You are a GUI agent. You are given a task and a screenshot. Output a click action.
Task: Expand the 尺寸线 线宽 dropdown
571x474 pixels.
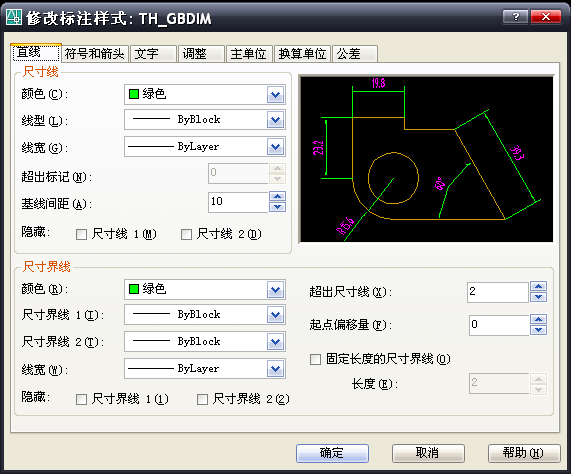pos(276,147)
